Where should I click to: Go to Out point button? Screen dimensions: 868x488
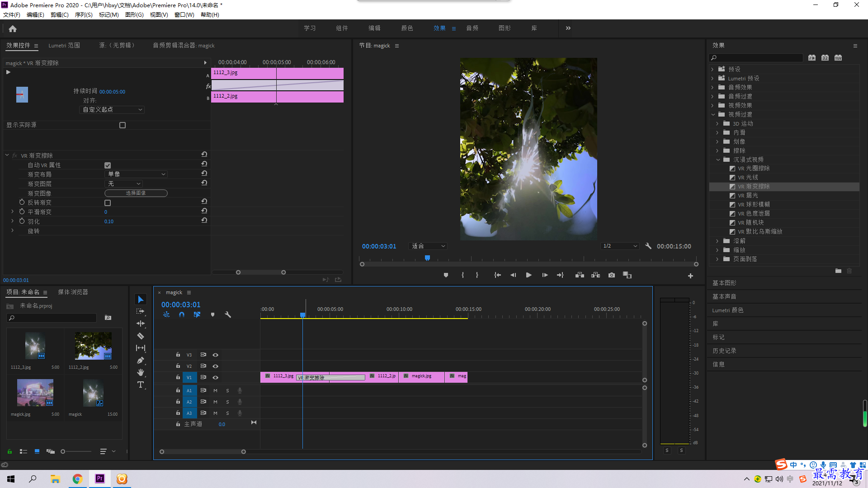(x=561, y=275)
